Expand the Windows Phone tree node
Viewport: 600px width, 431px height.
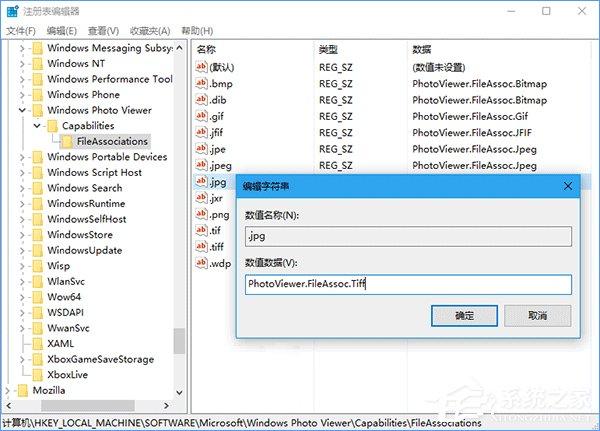click(x=22, y=95)
